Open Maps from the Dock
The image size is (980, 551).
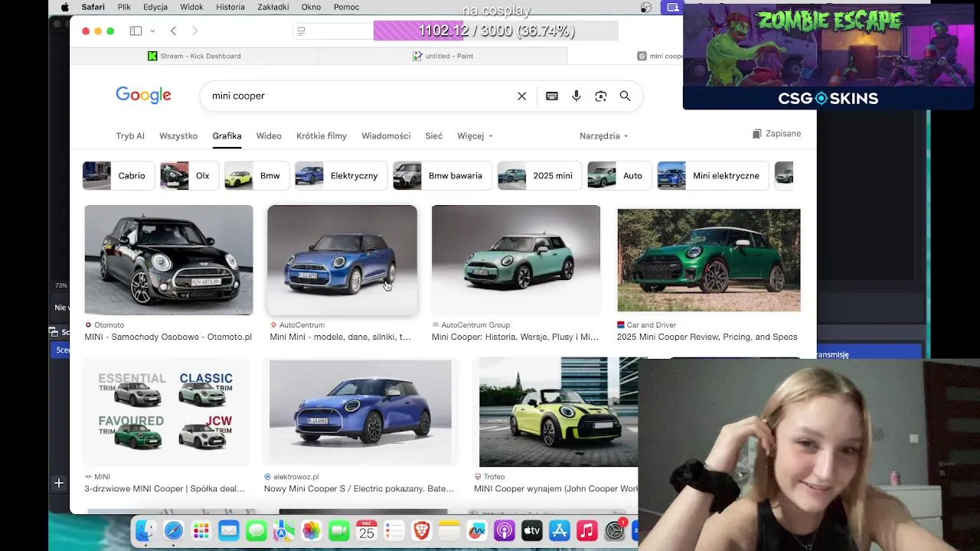(284, 530)
